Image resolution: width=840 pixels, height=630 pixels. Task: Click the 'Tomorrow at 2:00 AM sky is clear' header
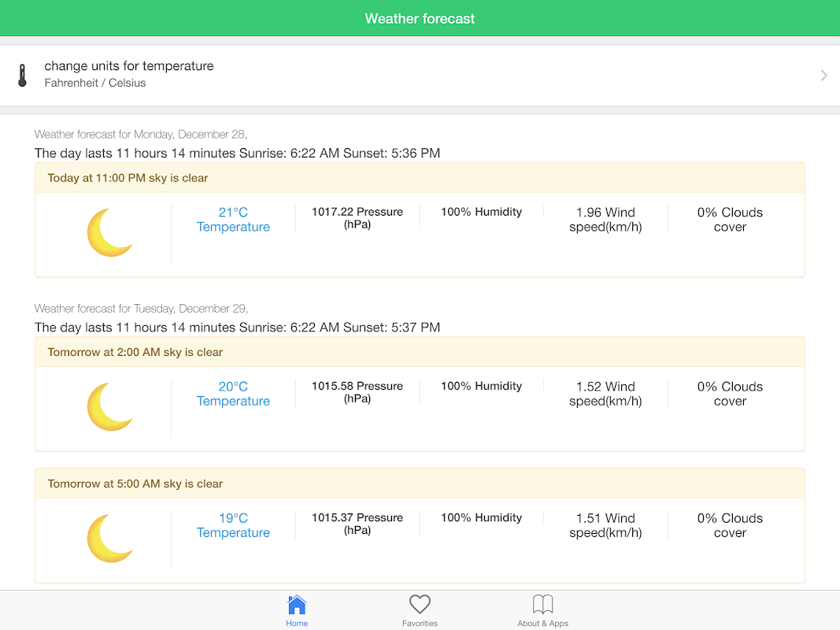tap(135, 352)
